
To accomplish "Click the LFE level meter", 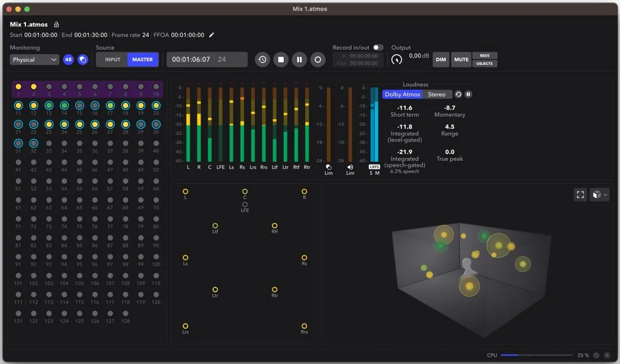I will coord(220,124).
